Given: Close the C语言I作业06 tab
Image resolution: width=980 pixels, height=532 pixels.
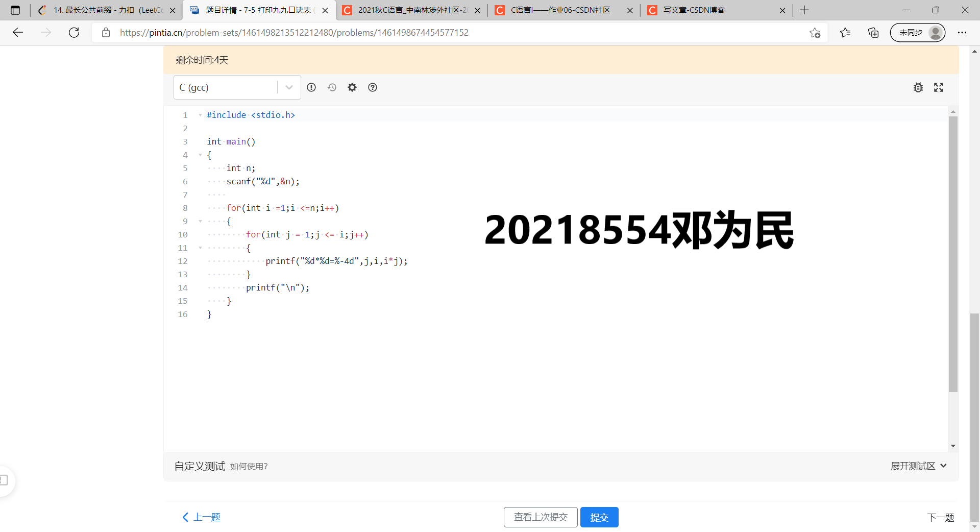Looking at the screenshot, I should 630,10.
